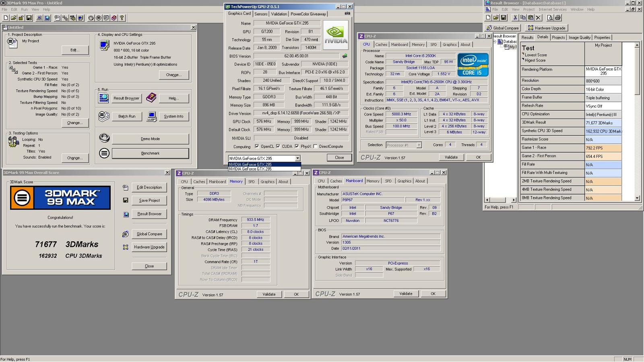Click the 3DMark Result value 71,677 3DMarks cell

coord(603,123)
